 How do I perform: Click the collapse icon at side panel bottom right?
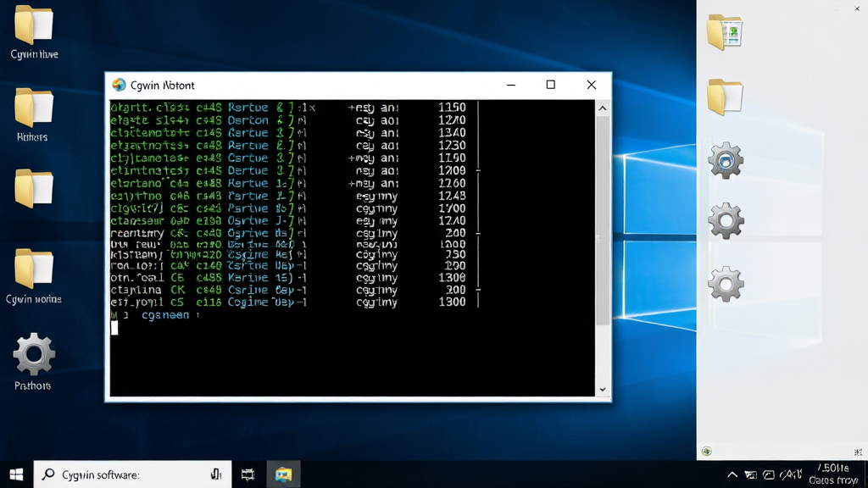[x=858, y=452]
